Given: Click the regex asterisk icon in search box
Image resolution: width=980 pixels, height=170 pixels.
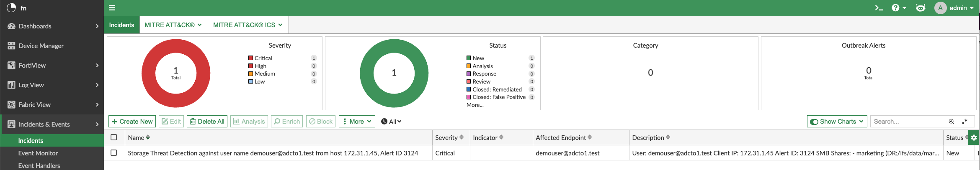Looking at the screenshot, I should point(965,122).
